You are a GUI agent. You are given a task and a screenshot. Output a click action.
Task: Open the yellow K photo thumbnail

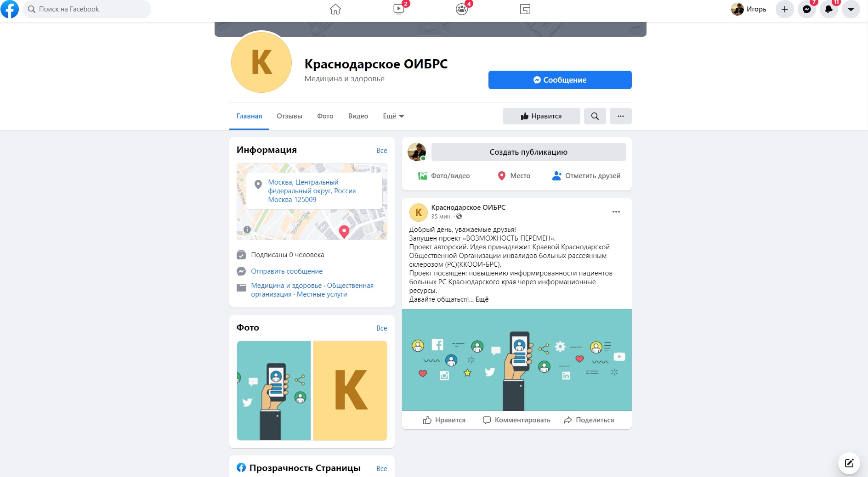[350, 391]
